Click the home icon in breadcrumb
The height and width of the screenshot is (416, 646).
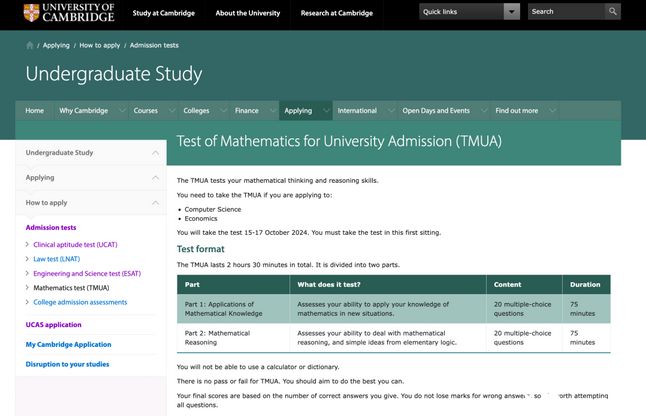tap(30, 45)
